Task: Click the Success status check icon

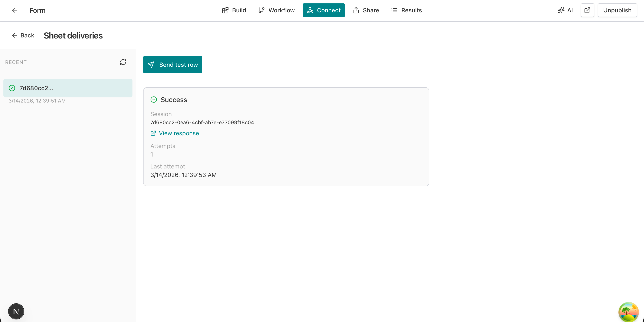Action: pos(154,100)
